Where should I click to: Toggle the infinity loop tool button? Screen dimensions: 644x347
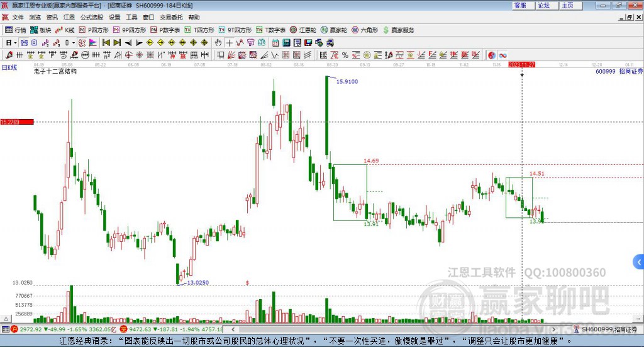(502, 55)
